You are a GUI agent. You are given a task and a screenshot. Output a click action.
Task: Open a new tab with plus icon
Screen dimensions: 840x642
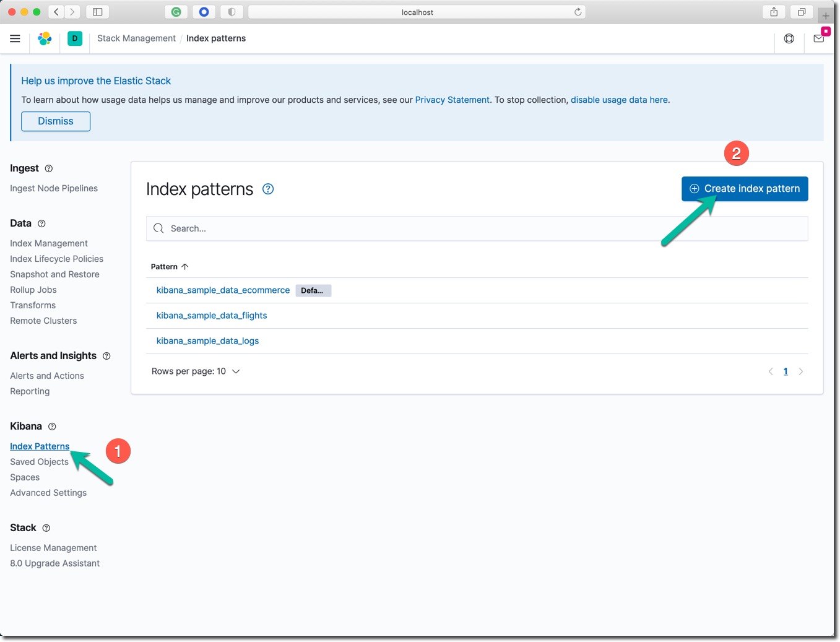click(826, 15)
